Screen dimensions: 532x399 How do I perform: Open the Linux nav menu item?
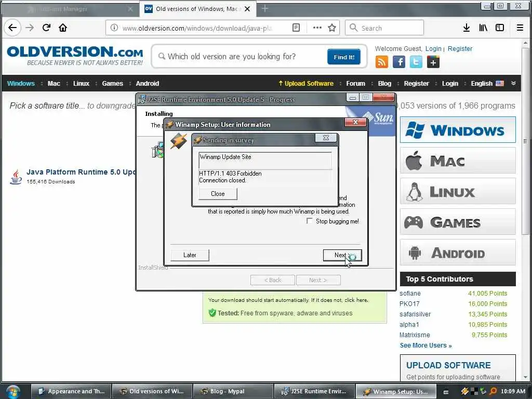(x=81, y=84)
